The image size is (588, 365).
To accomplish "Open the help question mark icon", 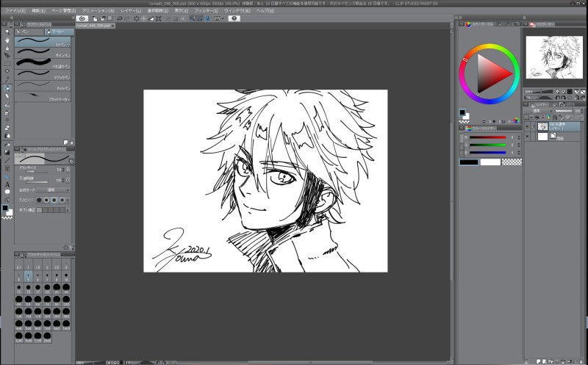I will point(234,18).
